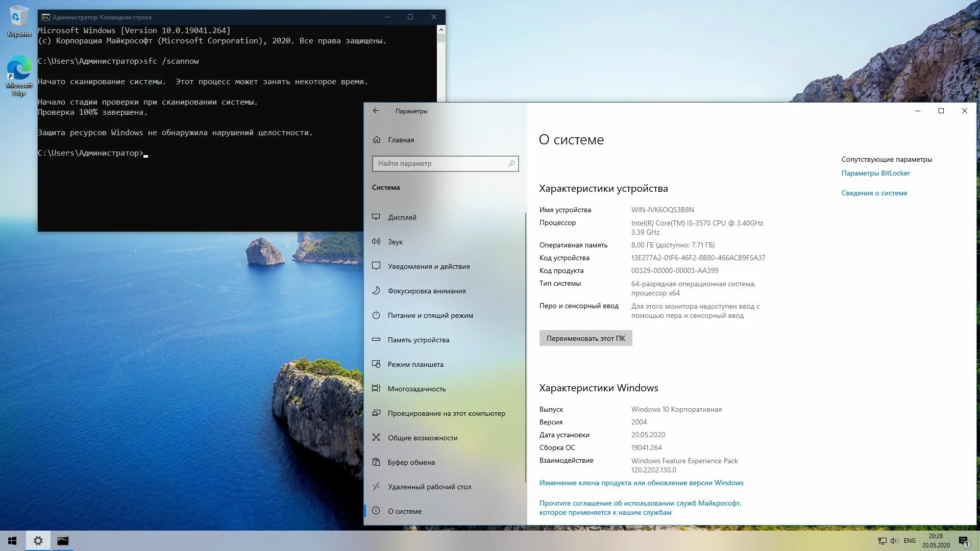Click the change product key link

pyautogui.click(x=641, y=483)
